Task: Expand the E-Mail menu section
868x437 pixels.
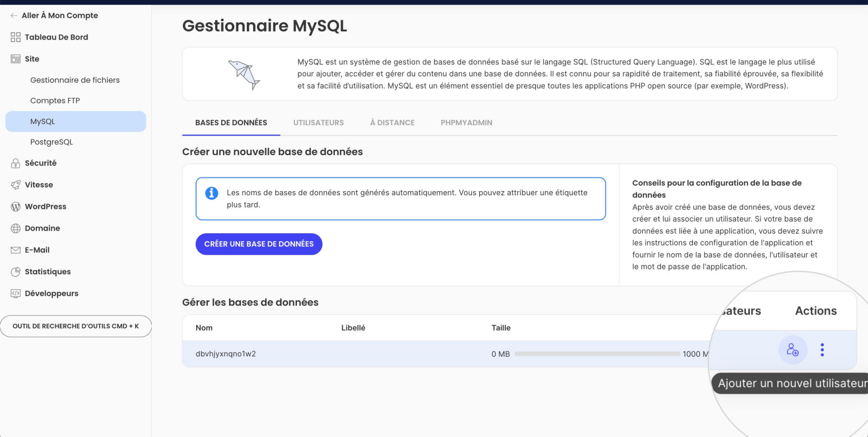Action: [37, 250]
